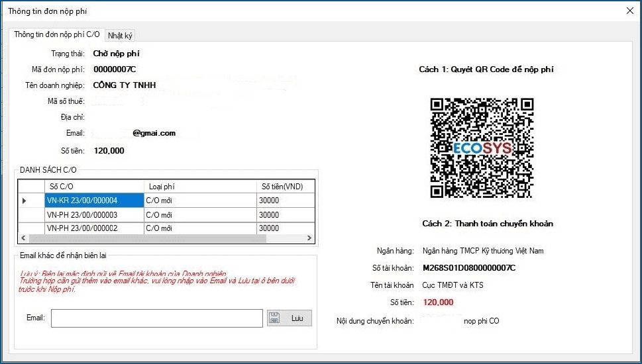Viewport: 642px width, 364px height.
Task: Click heading Cách 1: Quyét QR Code để nộp phí
Action: (x=486, y=69)
